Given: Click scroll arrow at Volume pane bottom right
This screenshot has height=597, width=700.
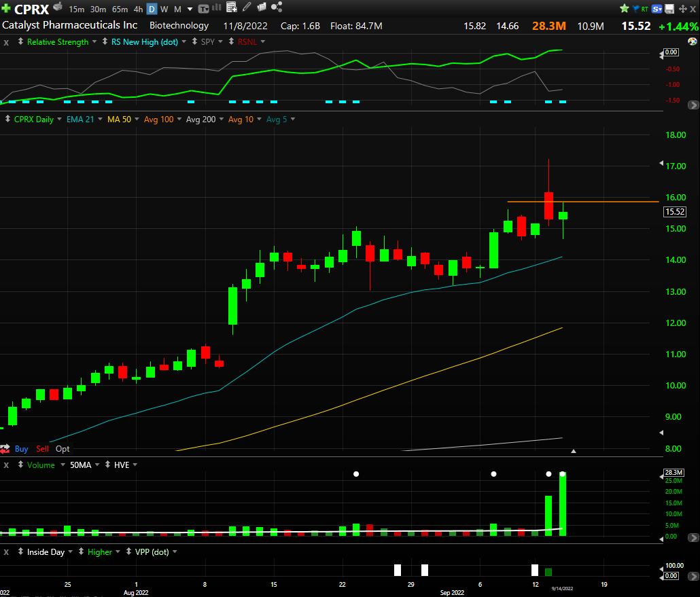Looking at the screenshot, I should [693, 538].
